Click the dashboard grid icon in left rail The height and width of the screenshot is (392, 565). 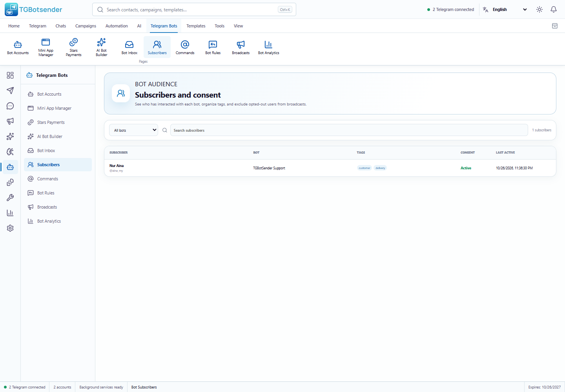[x=10, y=75]
